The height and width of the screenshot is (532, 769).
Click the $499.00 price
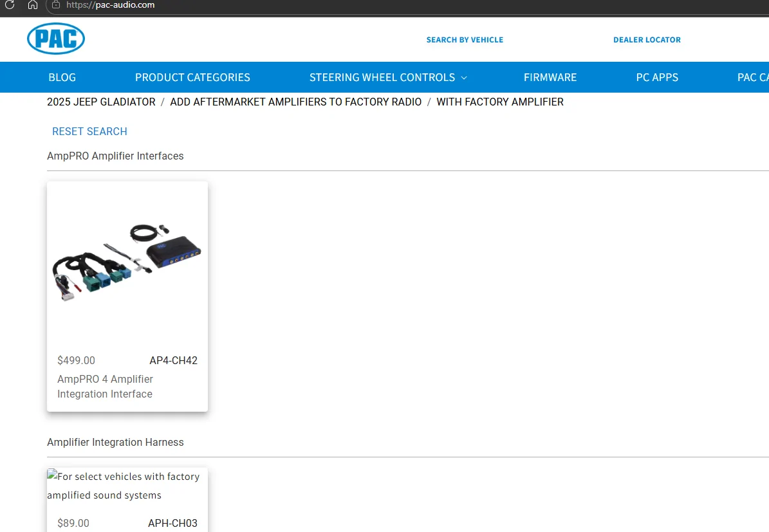pos(76,360)
